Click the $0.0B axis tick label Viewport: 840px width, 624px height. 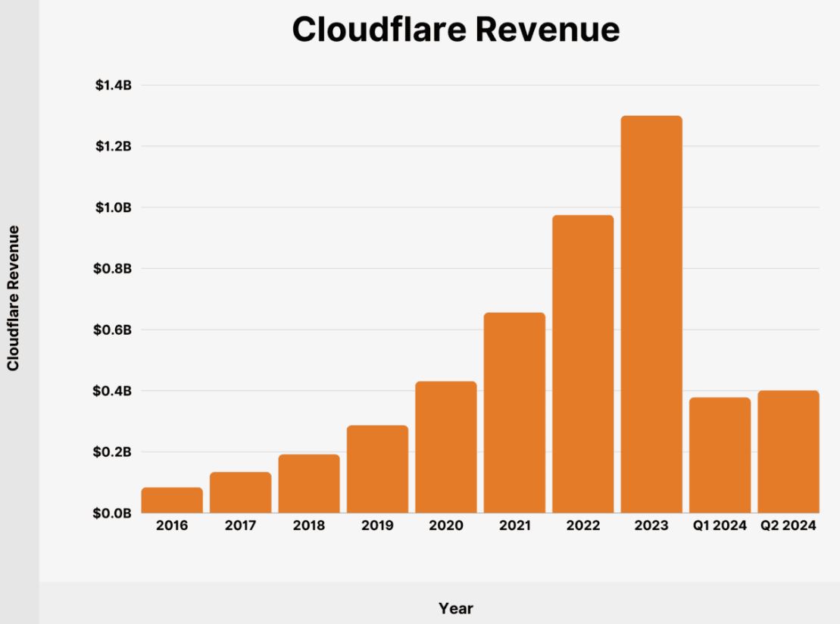pyautogui.click(x=112, y=513)
